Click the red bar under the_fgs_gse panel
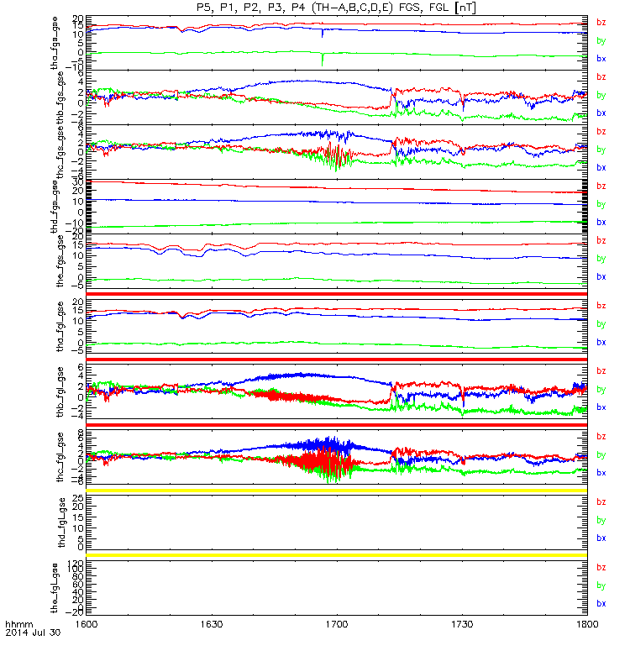The image size is (630, 672). pyautogui.click(x=337, y=294)
